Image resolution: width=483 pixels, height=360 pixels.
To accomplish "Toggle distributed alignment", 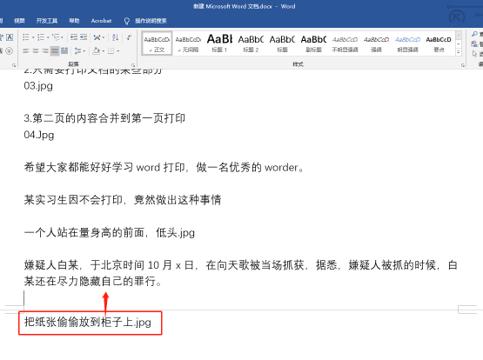I will point(64,51).
